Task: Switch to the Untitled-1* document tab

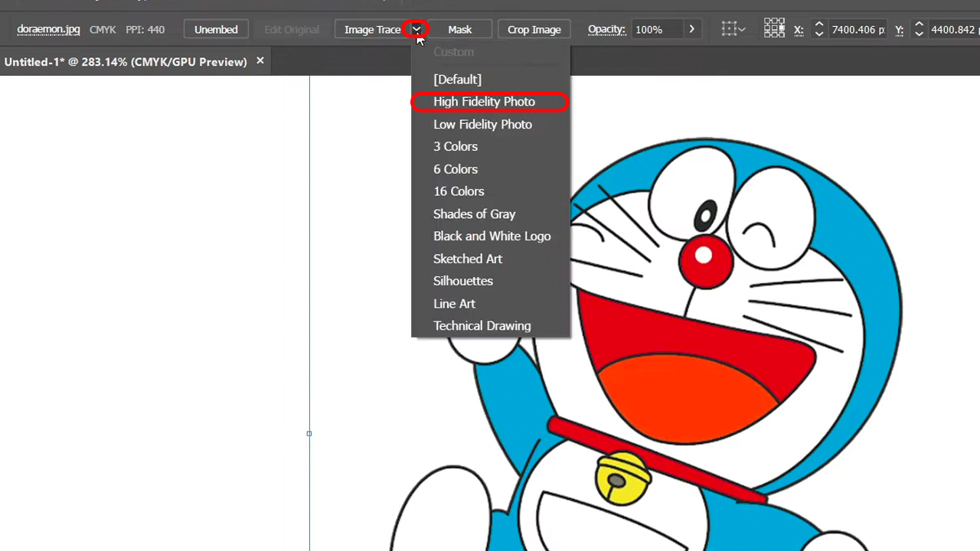Action: coord(126,61)
